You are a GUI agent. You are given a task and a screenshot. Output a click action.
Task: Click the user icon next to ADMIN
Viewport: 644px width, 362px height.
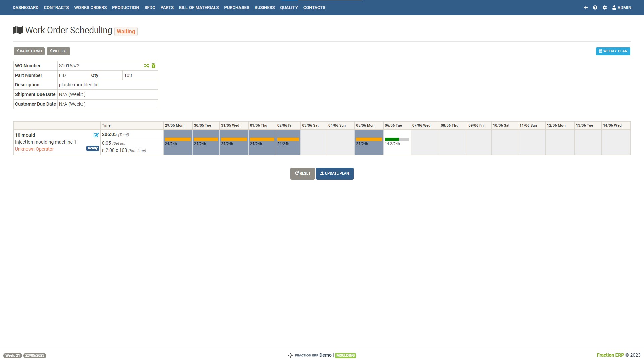(614, 7)
